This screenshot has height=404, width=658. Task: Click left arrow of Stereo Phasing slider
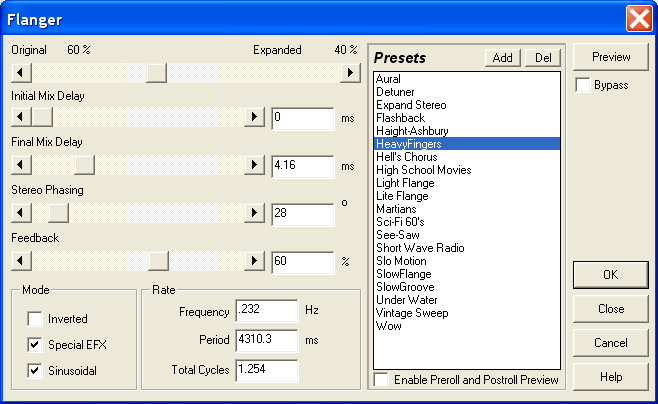[21, 213]
